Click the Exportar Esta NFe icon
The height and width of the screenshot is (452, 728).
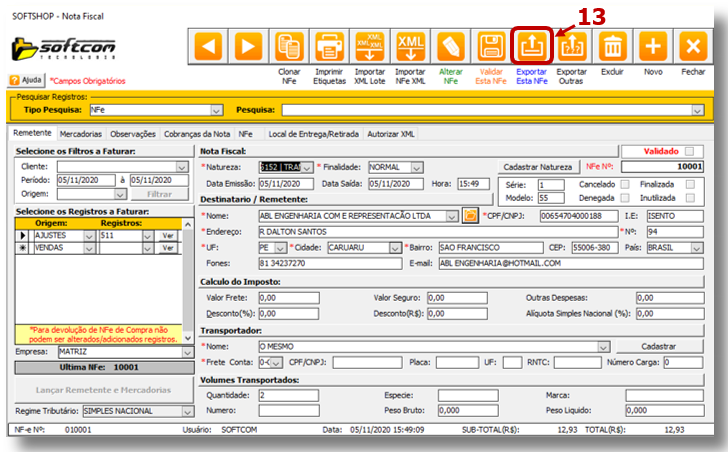531,46
